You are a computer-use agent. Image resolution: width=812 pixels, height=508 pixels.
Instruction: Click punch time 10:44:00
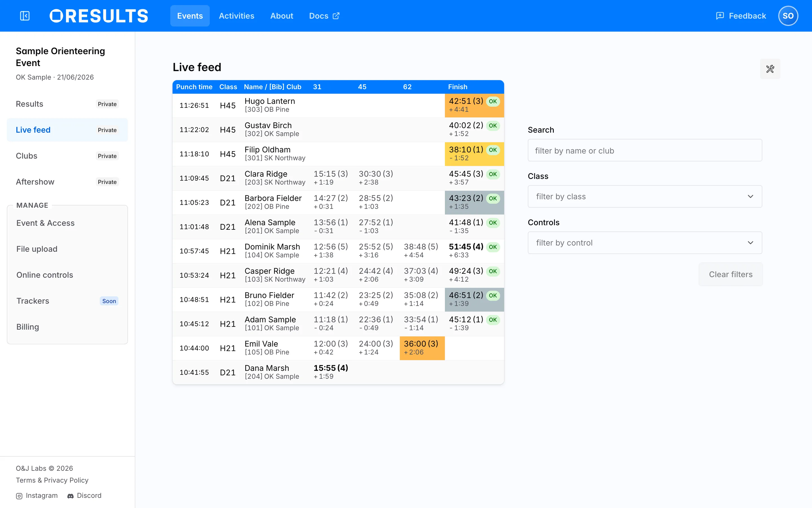coord(194,348)
